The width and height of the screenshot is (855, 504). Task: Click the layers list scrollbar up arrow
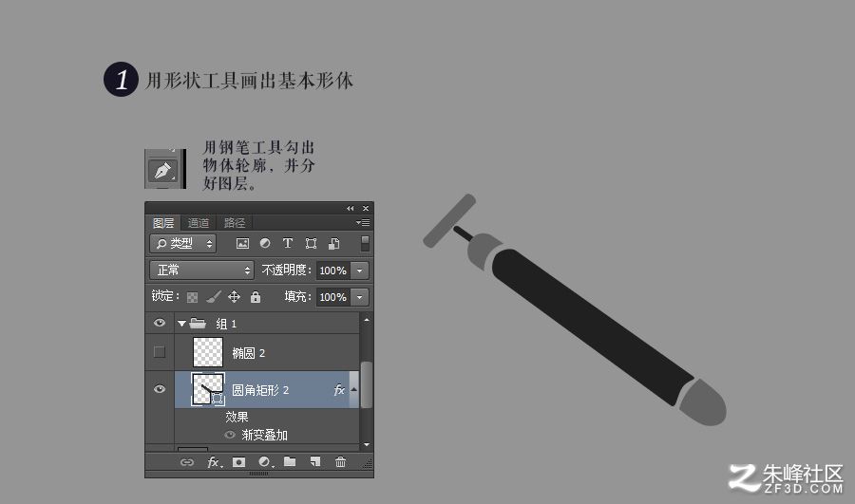pyautogui.click(x=367, y=320)
